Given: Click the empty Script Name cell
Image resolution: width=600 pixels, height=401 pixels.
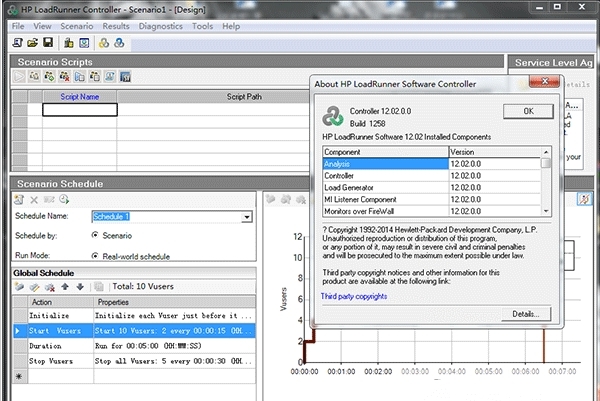Looking at the screenshot, I should pyautogui.click(x=80, y=110).
